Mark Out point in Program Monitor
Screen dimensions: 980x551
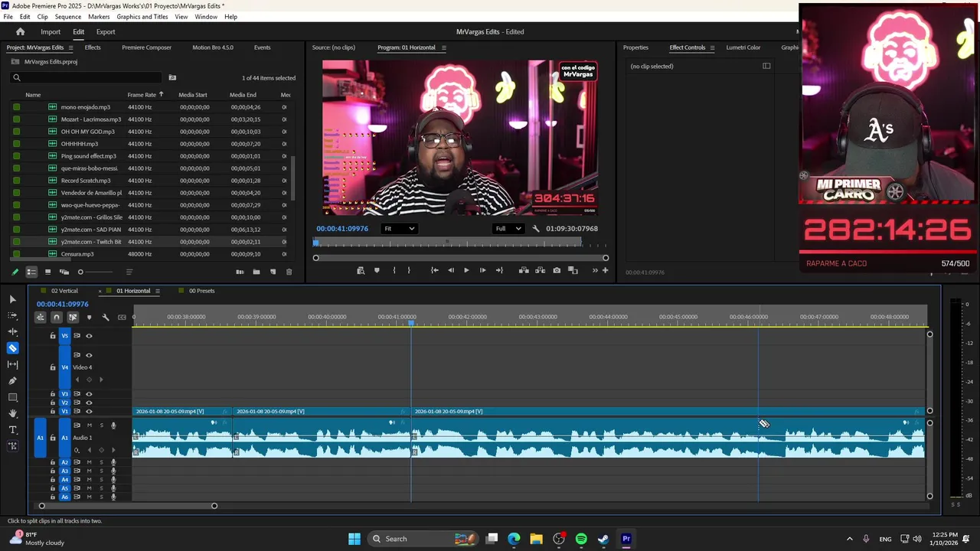(408, 270)
